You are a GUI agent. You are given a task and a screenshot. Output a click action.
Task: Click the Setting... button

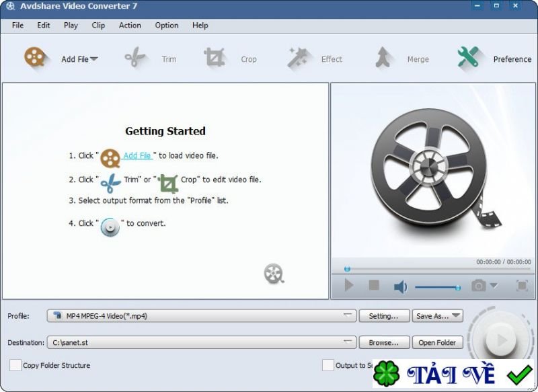[384, 316]
